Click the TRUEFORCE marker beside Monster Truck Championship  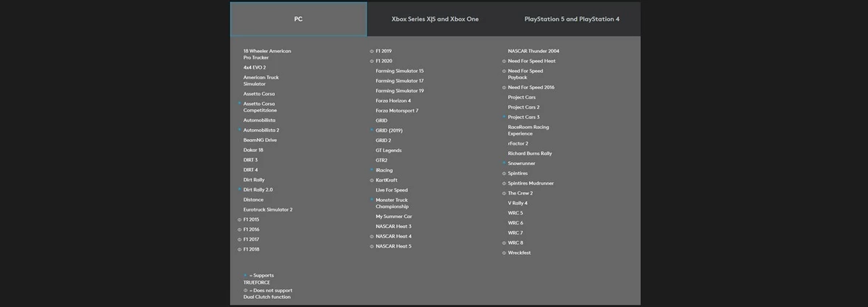coord(372,199)
